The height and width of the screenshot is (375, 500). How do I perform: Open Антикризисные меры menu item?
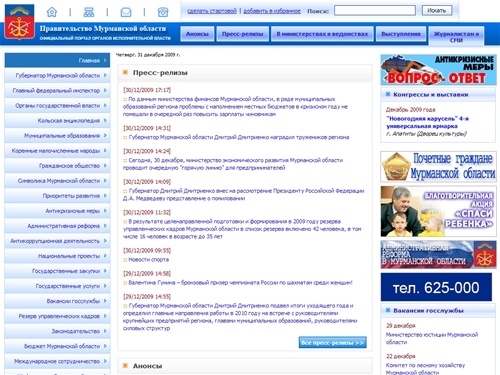57,211
